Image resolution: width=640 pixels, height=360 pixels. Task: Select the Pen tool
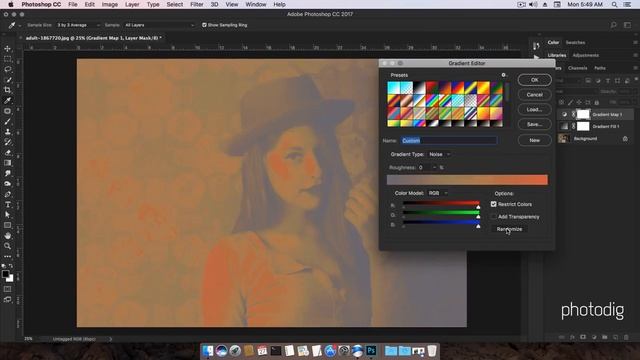pyautogui.click(x=7, y=194)
